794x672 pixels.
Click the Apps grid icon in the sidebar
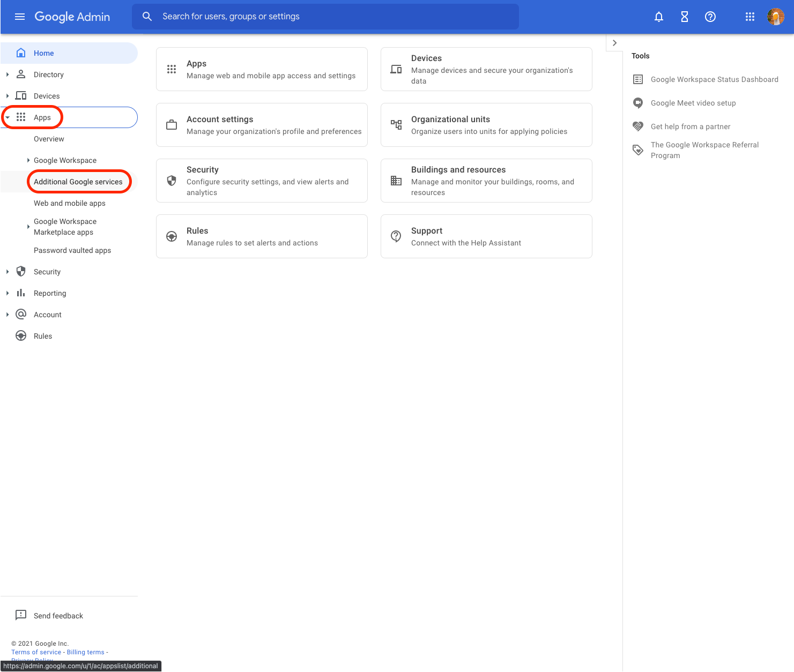pos(21,117)
